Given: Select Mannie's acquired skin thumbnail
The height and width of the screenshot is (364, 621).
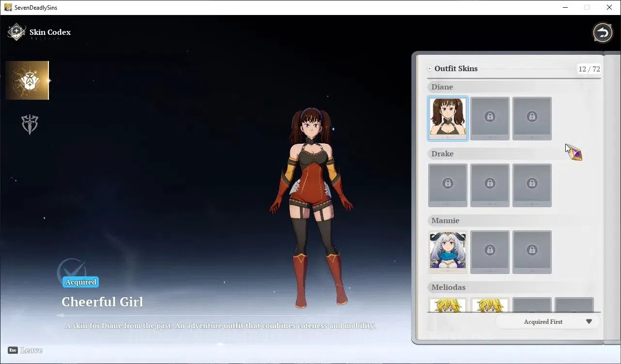Looking at the screenshot, I should pos(448,252).
